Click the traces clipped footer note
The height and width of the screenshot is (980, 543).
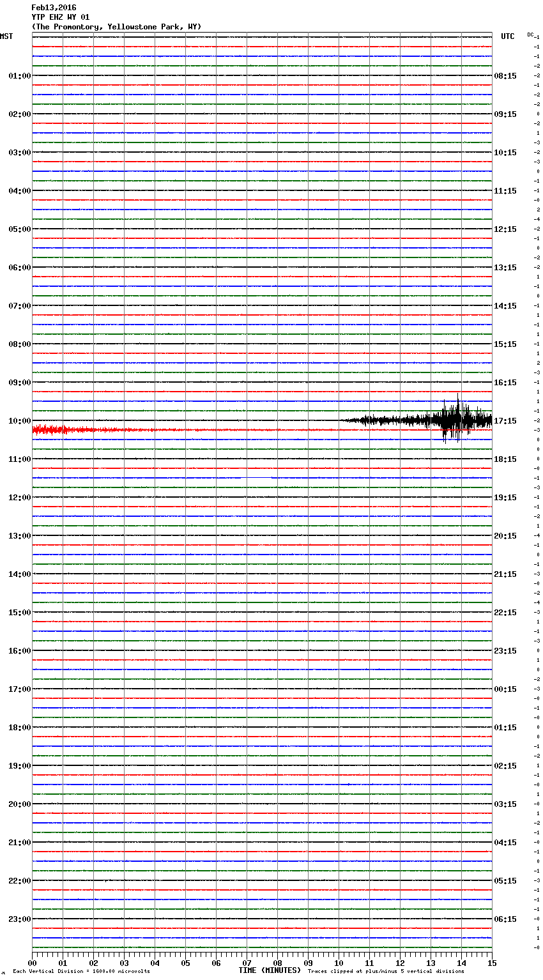(x=386, y=972)
